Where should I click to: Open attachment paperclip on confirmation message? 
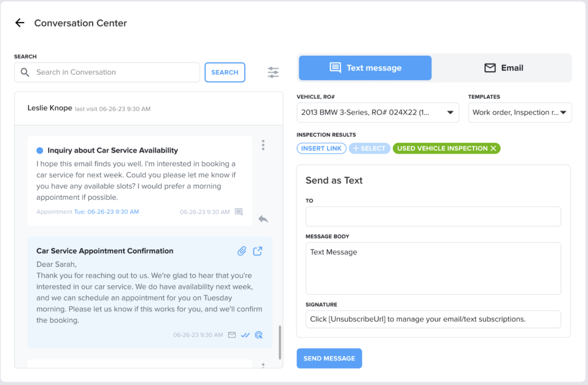[x=242, y=251]
